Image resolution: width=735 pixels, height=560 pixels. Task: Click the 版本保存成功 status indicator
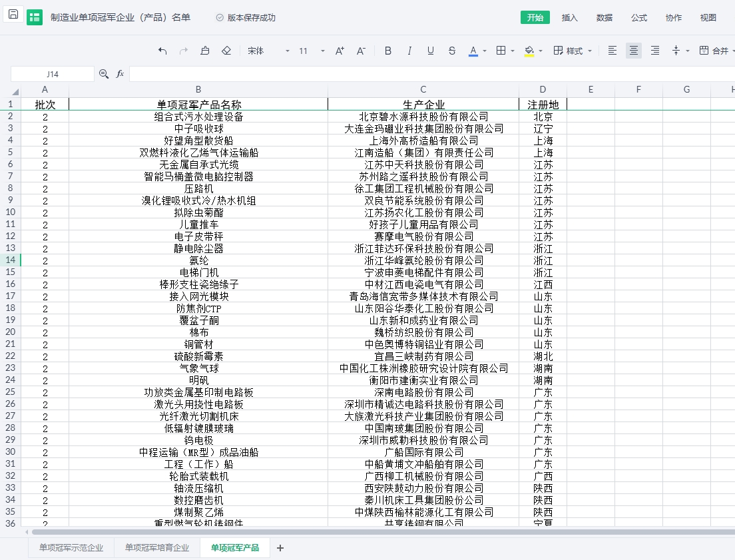tap(246, 18)
